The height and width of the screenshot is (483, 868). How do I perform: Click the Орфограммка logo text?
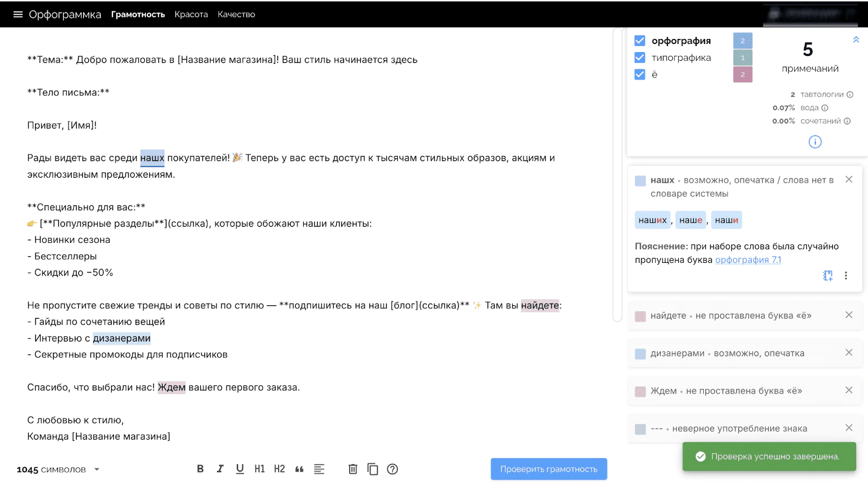point(65,14)
